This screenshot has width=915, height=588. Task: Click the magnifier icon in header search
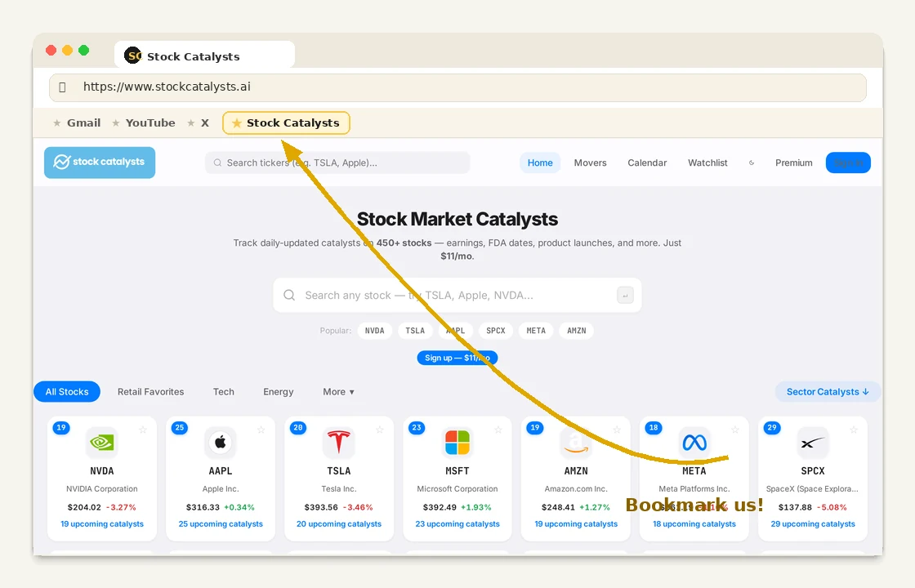coord(217,163)
